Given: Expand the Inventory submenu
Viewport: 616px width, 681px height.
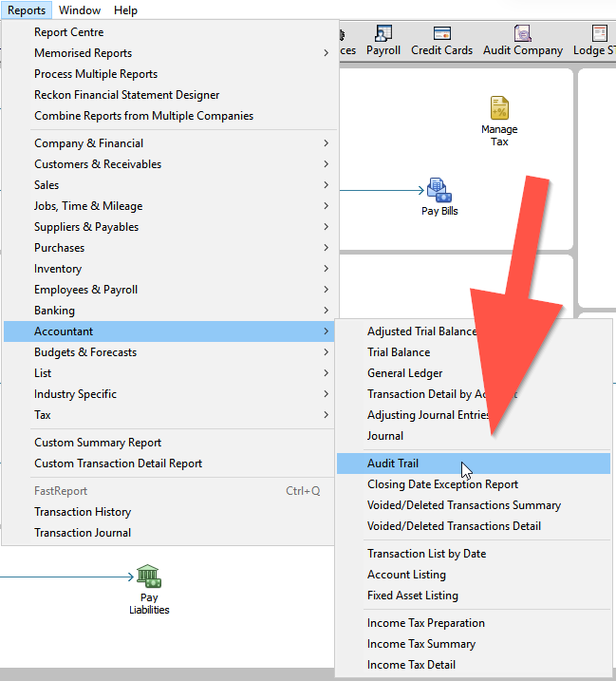Looking at the screenshot, I should [x=169, y=269].
